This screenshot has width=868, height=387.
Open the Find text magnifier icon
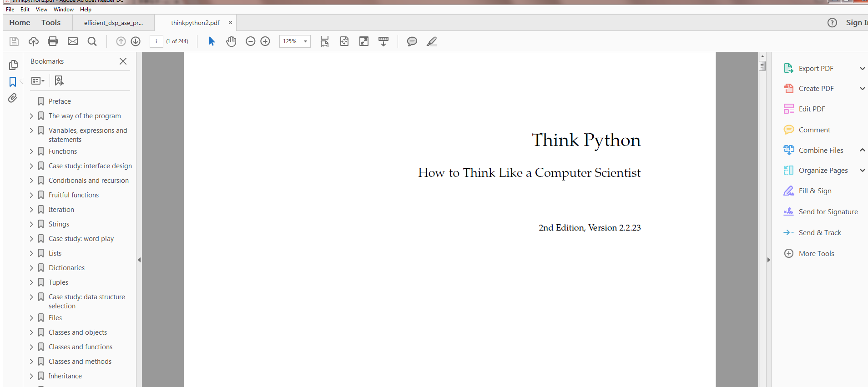pyautogui.click(x=92, y=41)
